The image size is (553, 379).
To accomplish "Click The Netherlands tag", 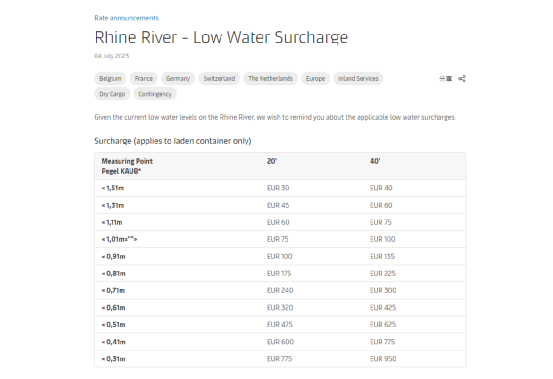I will point(270,78).
